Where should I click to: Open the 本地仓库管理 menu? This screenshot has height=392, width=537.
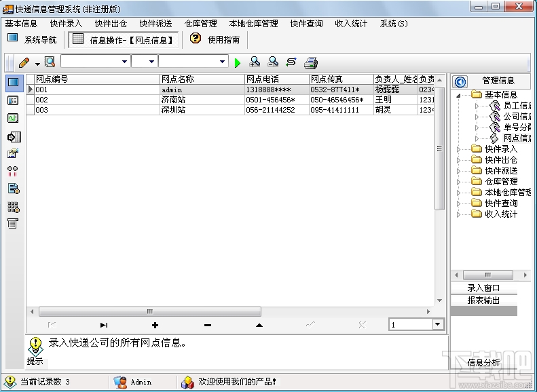[x=253, y=24]
